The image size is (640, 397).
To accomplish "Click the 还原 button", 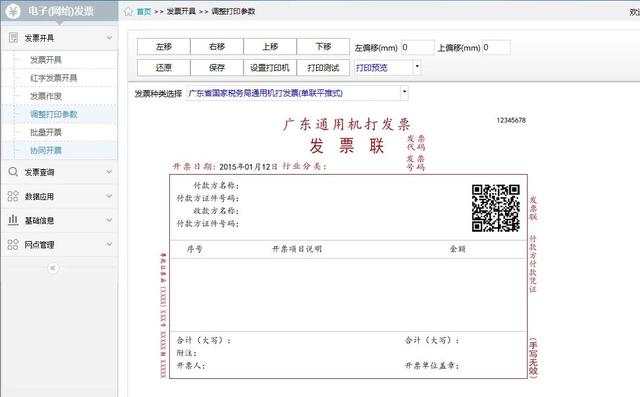I will (164, 68).
